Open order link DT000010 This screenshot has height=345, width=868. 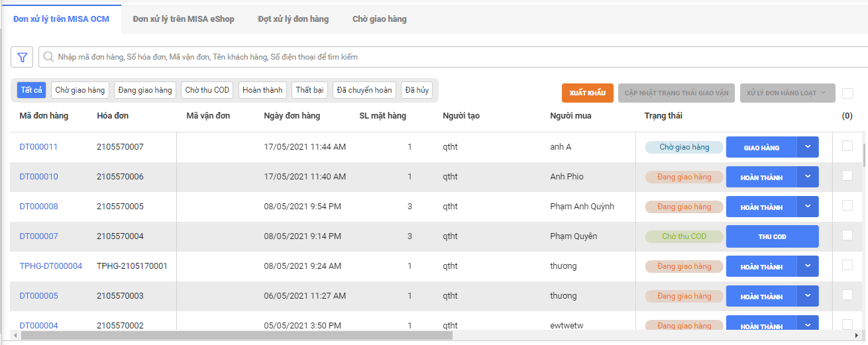click(38, 177)
